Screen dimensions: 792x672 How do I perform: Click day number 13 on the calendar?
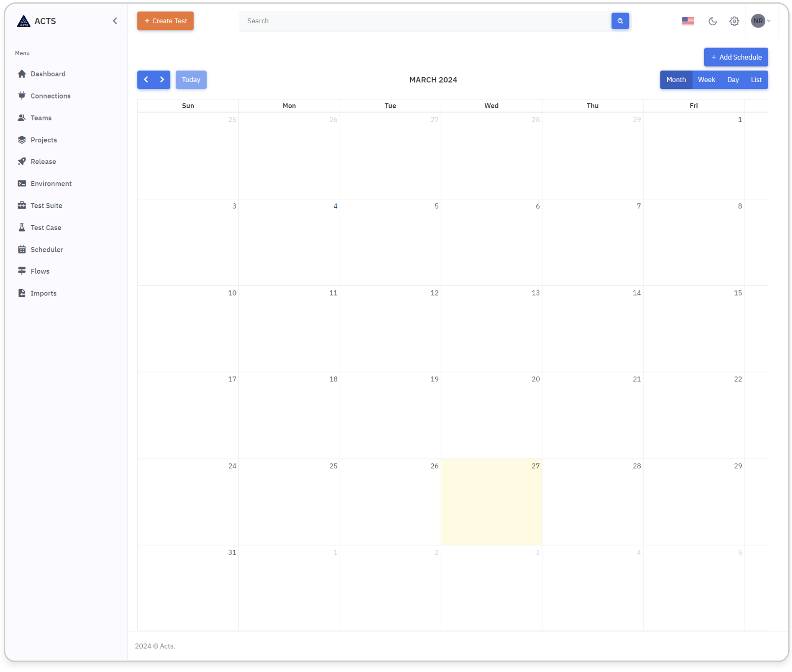(x=536, y=293)
